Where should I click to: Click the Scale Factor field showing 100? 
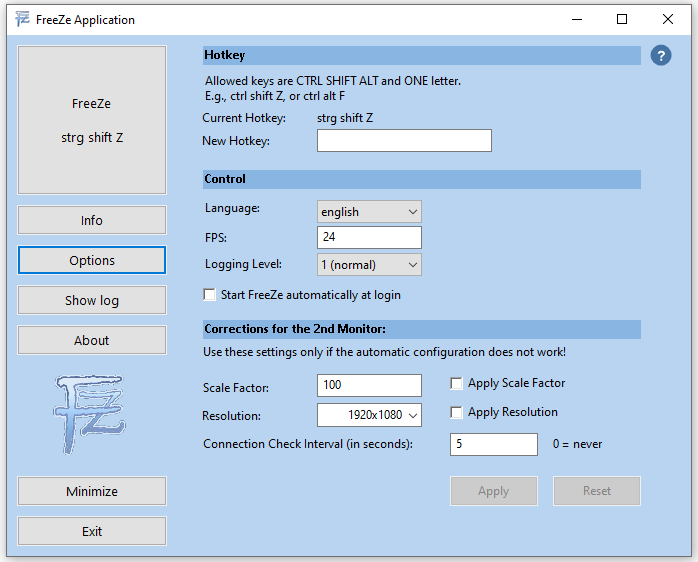tap(369, 385)
